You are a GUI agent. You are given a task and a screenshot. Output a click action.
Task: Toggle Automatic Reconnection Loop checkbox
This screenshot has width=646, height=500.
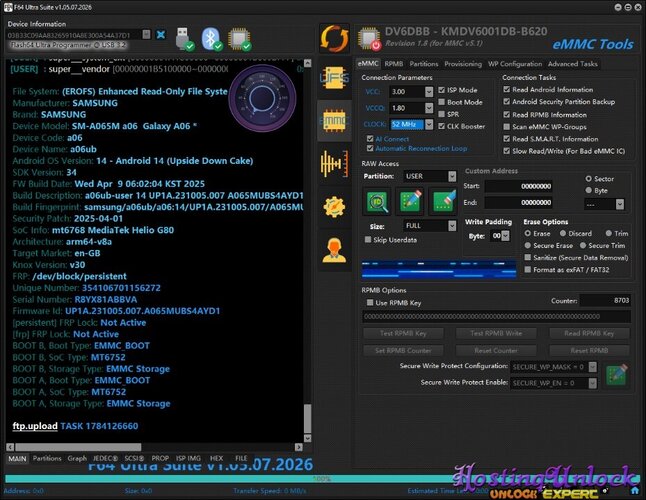pyautogui.click(x=370, y=148)
